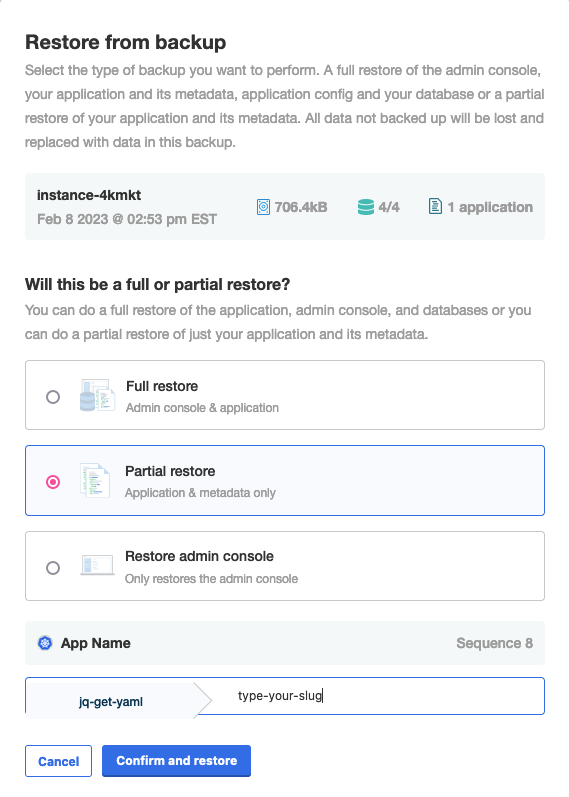Click the green database volumes icon
Screen dimensions: 569x797
366,207
